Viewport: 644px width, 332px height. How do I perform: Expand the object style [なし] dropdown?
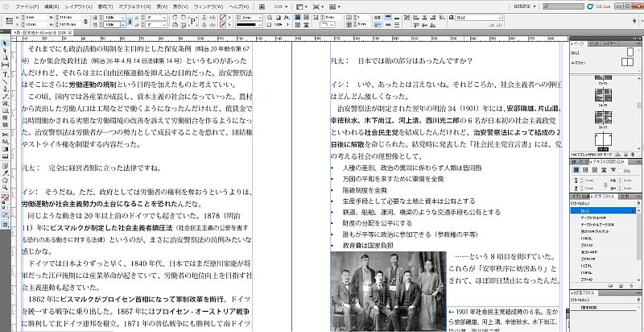pyautogui.click(x=502, y=16)
